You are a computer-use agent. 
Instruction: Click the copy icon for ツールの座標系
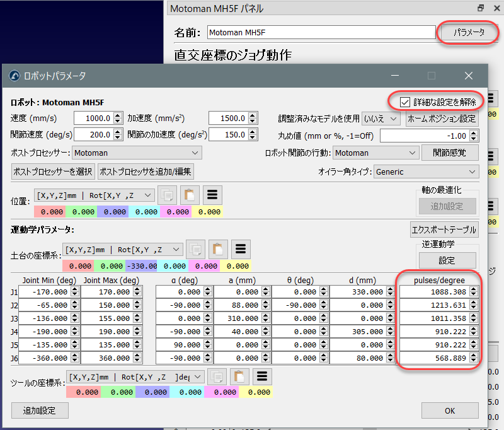click(217, 376)
